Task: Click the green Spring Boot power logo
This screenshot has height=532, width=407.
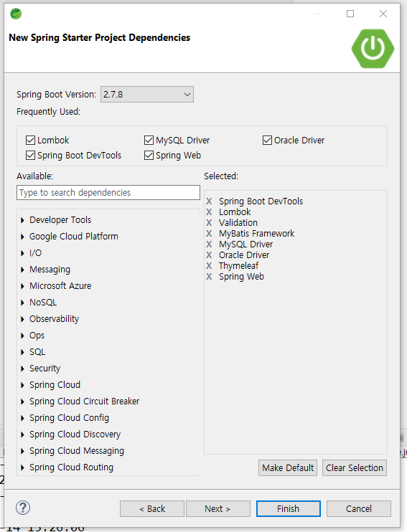Action: coord(373,49)
